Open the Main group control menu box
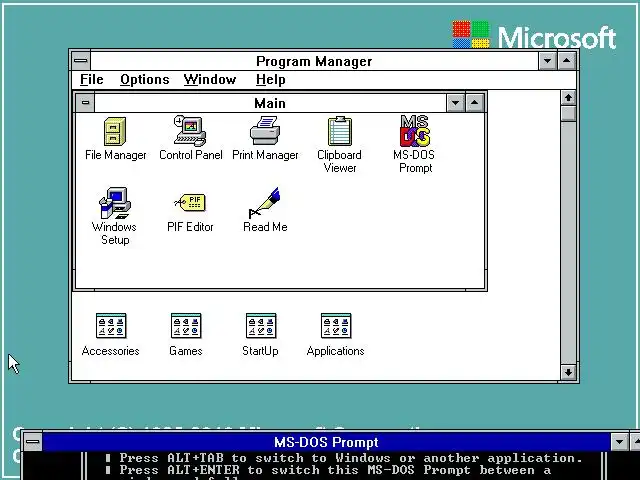The width and height of the screenshot is (640, 480). pos(85,102)
